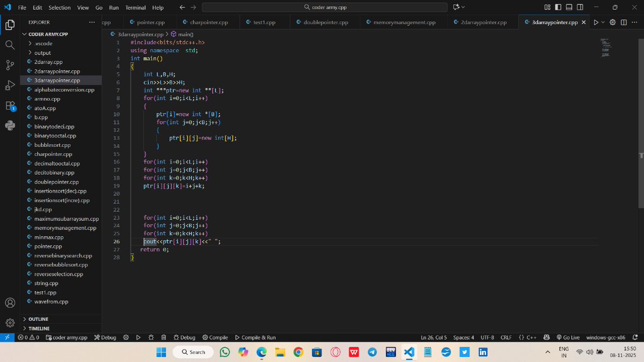Open the Python icon in activity bar
Screen dimensions: 644x362
point(10,125)
